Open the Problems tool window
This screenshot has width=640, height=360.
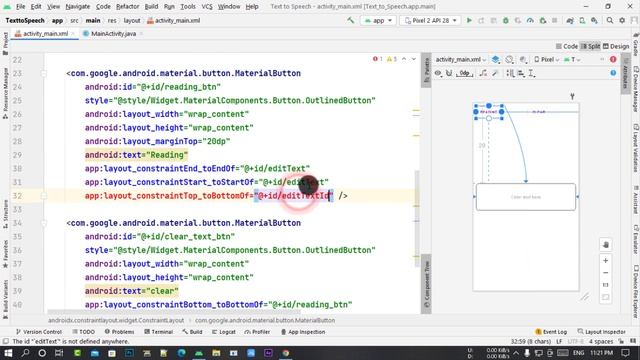tap(119, 332)
